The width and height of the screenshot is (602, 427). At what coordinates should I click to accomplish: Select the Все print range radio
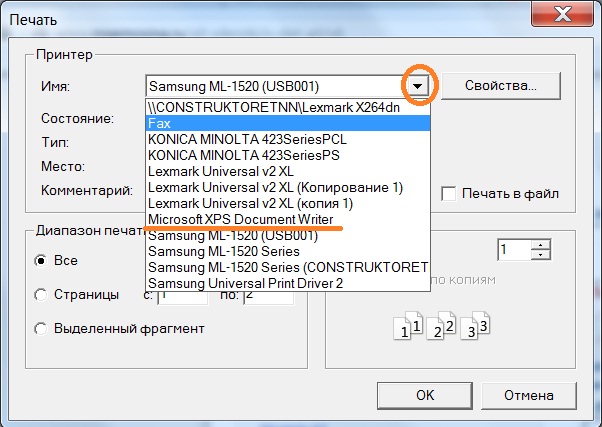coord(41,261)
